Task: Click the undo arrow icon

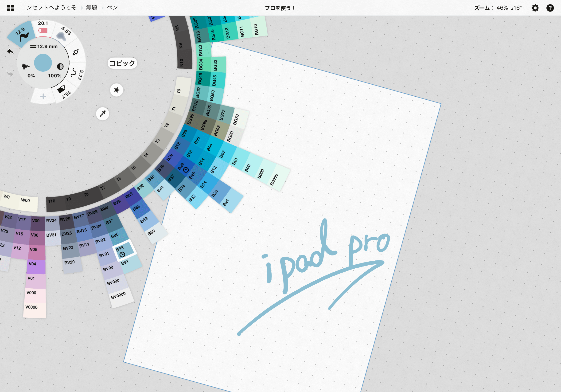Action: (x=10, y=52)
